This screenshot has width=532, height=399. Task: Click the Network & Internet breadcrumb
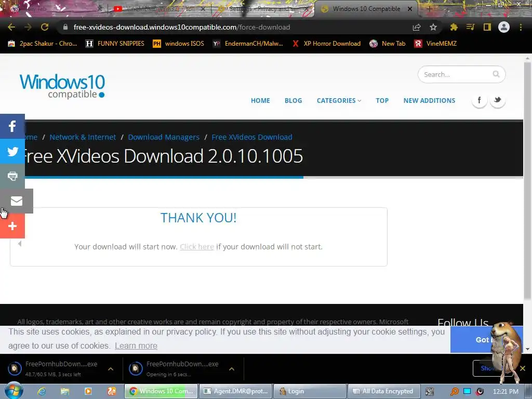[x=83, y=137]
